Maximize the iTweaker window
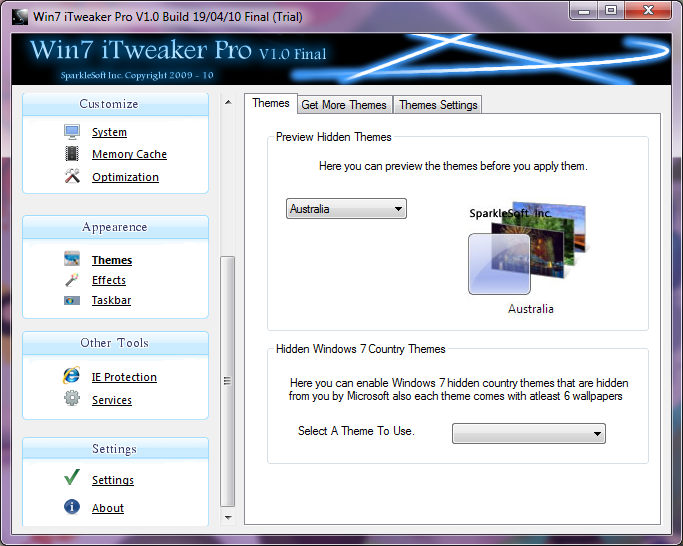Viewport: 683px width, 546px height. tap(611, 10)
